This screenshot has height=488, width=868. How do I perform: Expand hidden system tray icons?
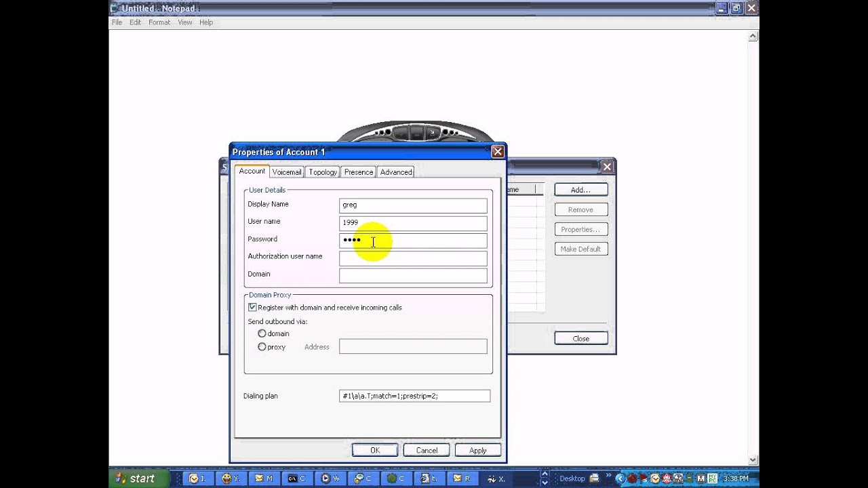click(x=619, y=479)
